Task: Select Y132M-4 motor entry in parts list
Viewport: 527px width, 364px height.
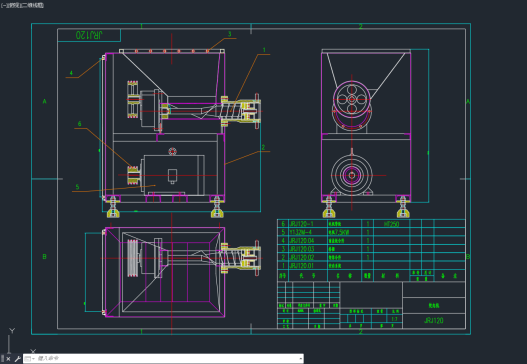Action: click(300, 232)
